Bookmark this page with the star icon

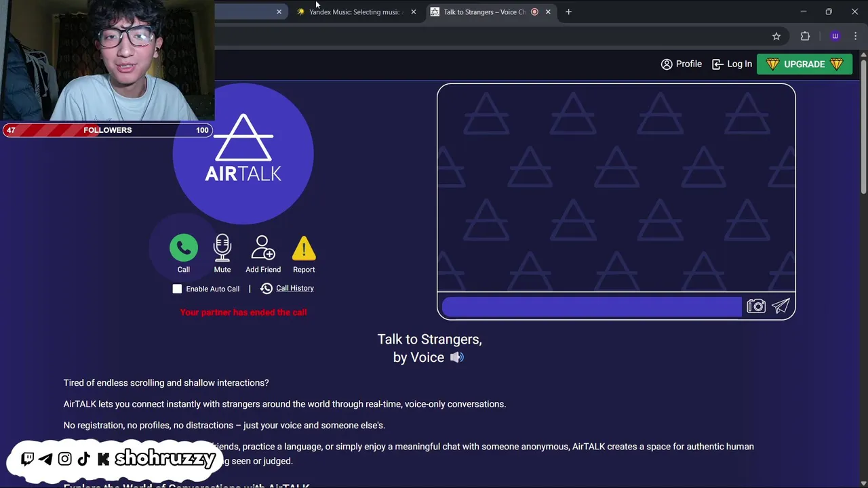pyautogui.click(x=776, y=36)
